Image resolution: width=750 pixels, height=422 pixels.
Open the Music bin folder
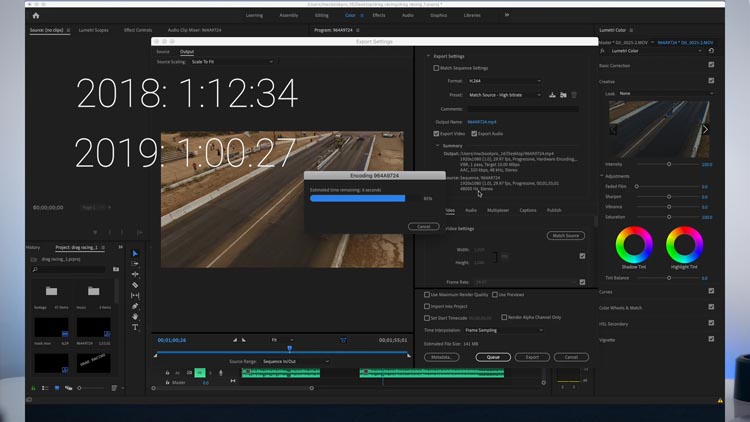[93, 291]
